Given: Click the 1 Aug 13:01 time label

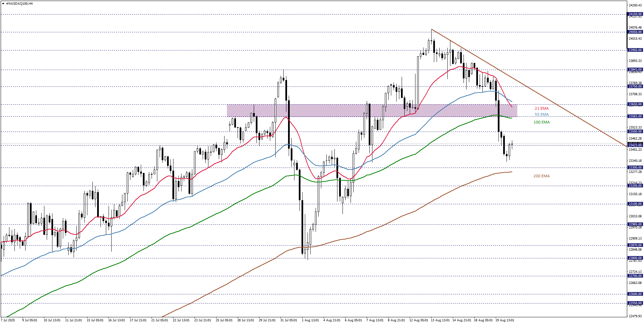Looking at the screenshot, I should click(x=310, y=320).
